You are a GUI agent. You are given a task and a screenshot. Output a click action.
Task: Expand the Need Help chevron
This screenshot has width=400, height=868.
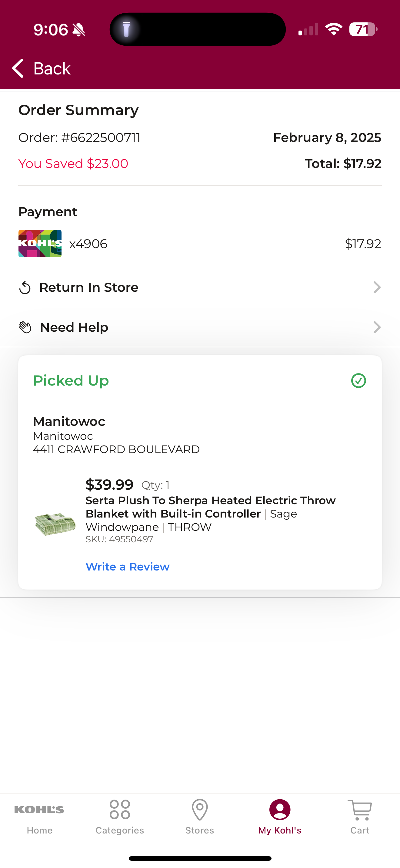coord(377,327)
